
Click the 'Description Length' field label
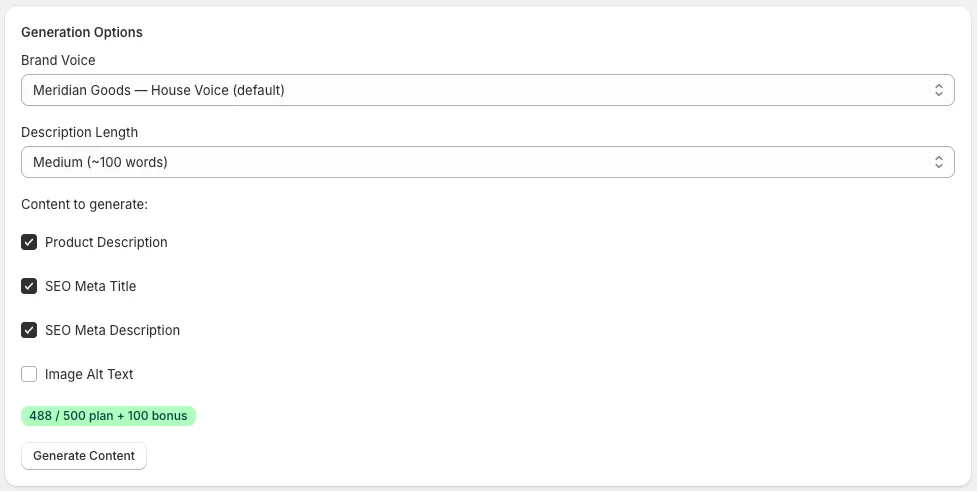tap(79, 132)
